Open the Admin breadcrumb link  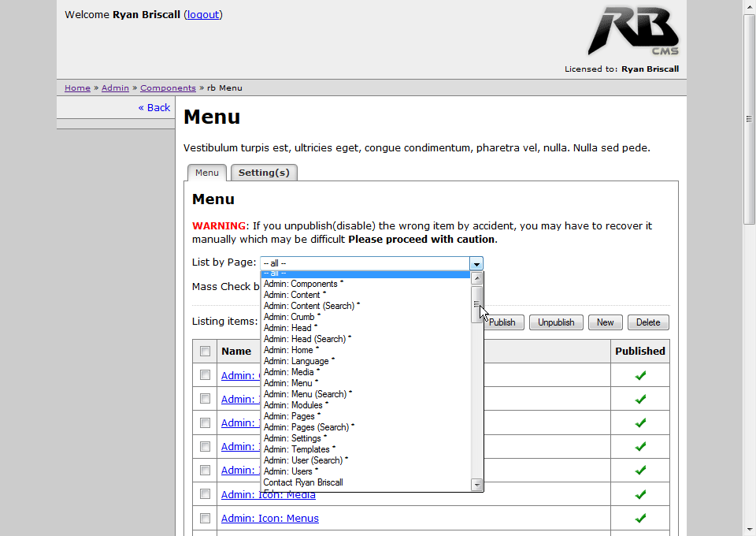point(115,88)
